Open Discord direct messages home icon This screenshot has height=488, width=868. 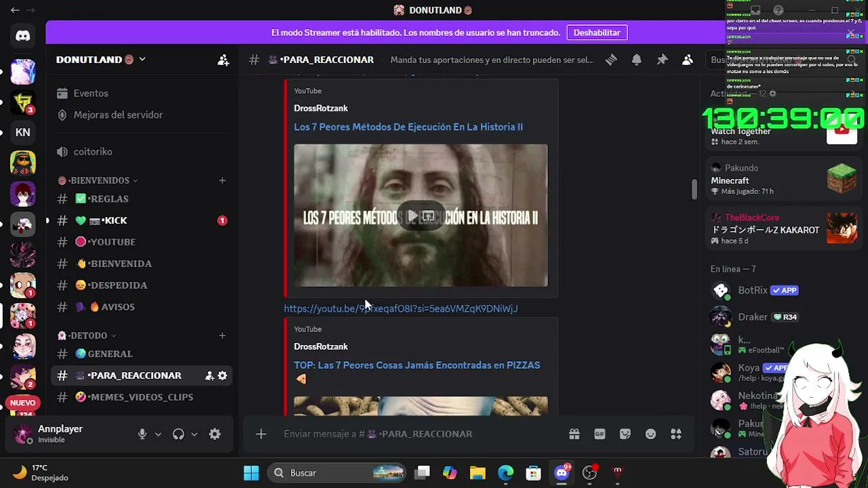click(x=23, y=36)
